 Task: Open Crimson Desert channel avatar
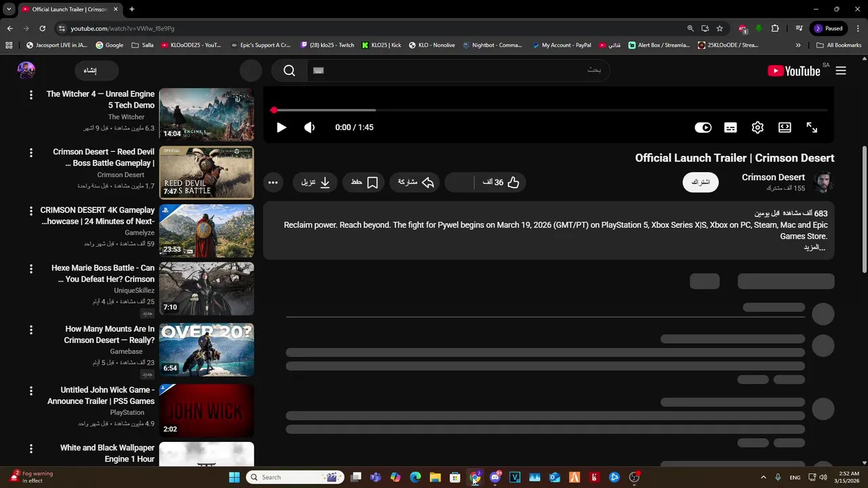tap(823, 182)
